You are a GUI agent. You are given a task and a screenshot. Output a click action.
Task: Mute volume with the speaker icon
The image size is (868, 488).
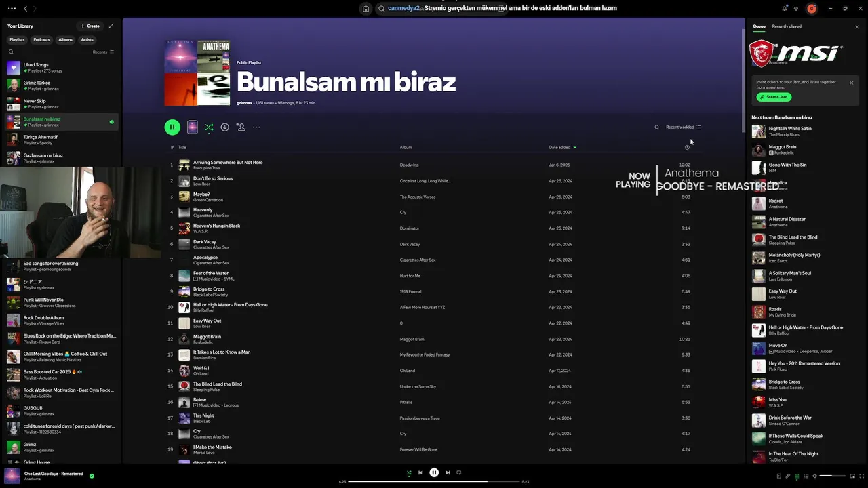click(814, 476)
